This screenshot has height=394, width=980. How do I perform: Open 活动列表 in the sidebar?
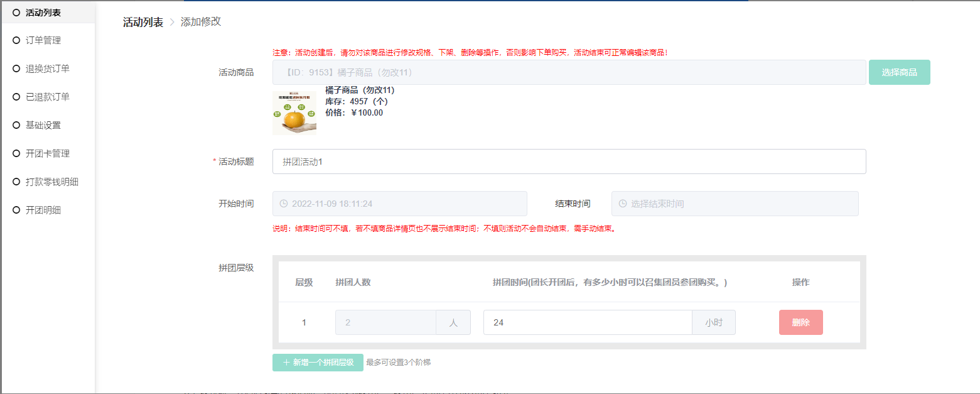43,12
